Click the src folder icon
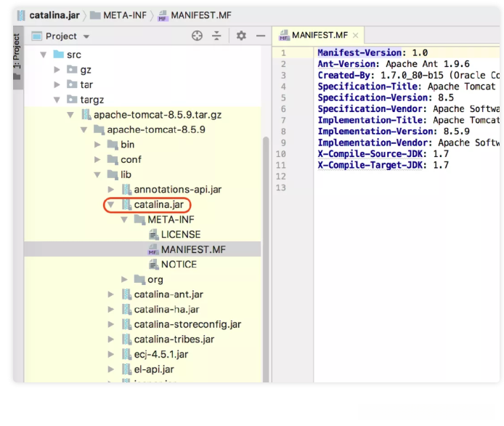504x426 pixels. 59,54
